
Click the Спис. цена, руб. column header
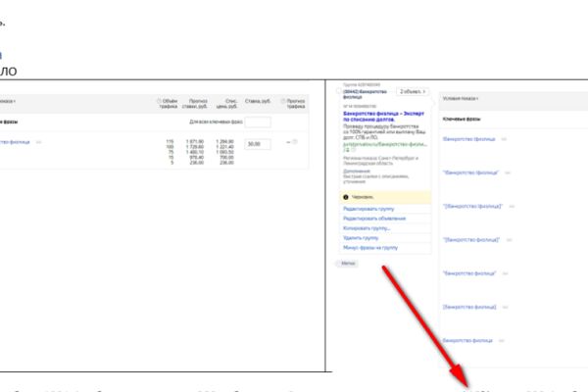tap(226, 104)
